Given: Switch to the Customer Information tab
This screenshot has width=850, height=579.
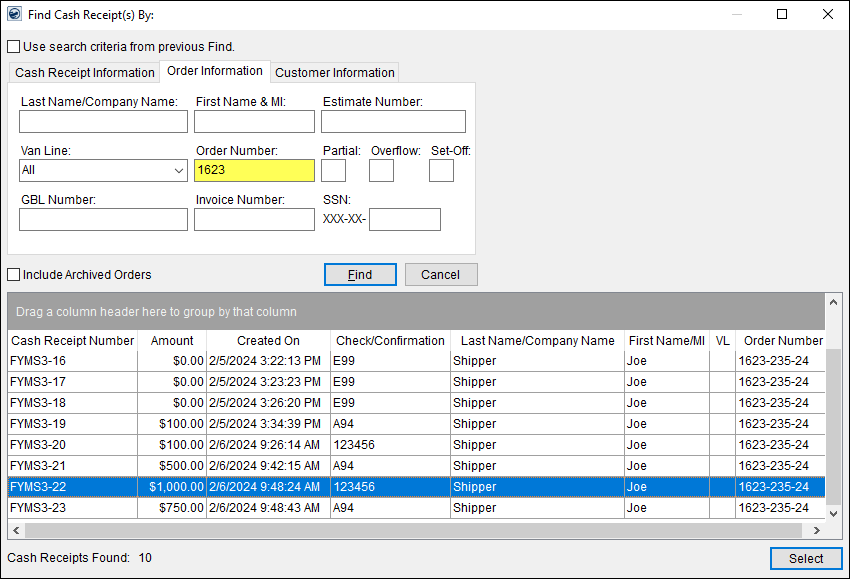Looking at the screenshot, I should (x=335, y=72).
